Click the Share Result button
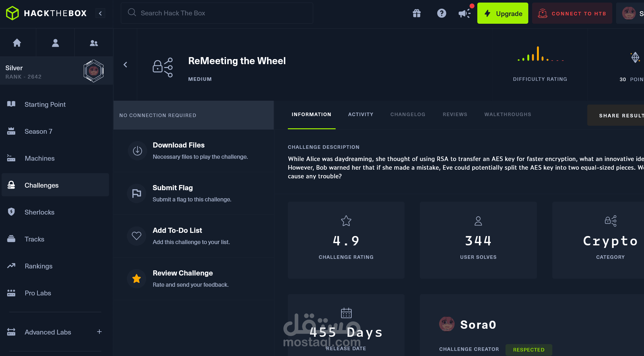 click(615, 115)
